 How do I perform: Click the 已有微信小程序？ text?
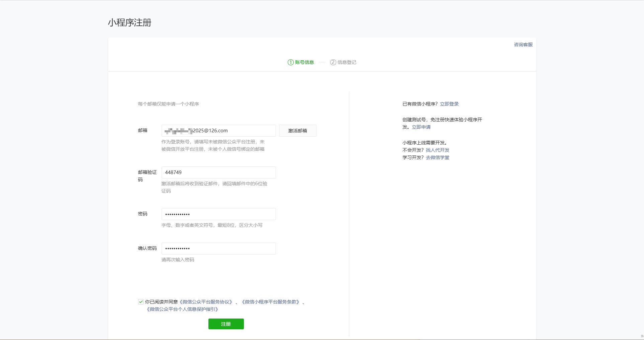(420, 104)
